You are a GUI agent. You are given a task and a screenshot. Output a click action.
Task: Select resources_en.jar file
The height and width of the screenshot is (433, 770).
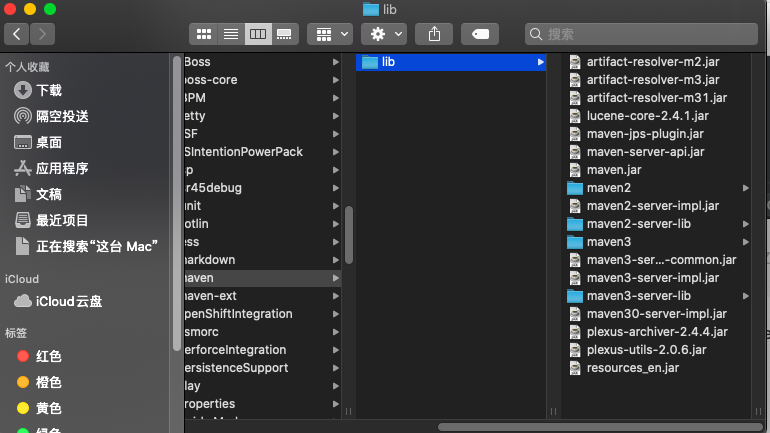624,368
